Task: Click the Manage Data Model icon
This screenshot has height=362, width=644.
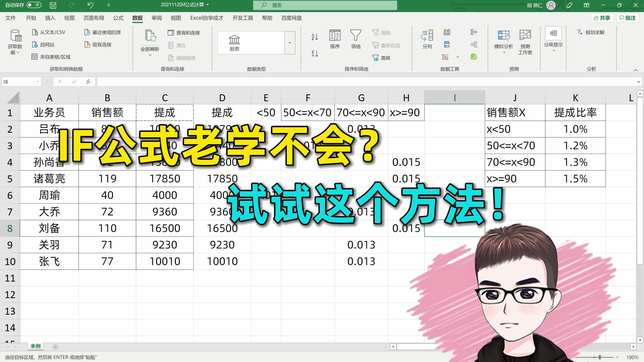Action: [x=474, y=57]
